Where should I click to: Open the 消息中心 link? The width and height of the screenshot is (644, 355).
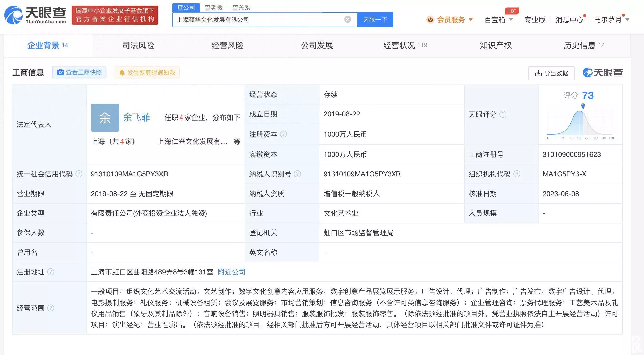[x=569, y=20]
